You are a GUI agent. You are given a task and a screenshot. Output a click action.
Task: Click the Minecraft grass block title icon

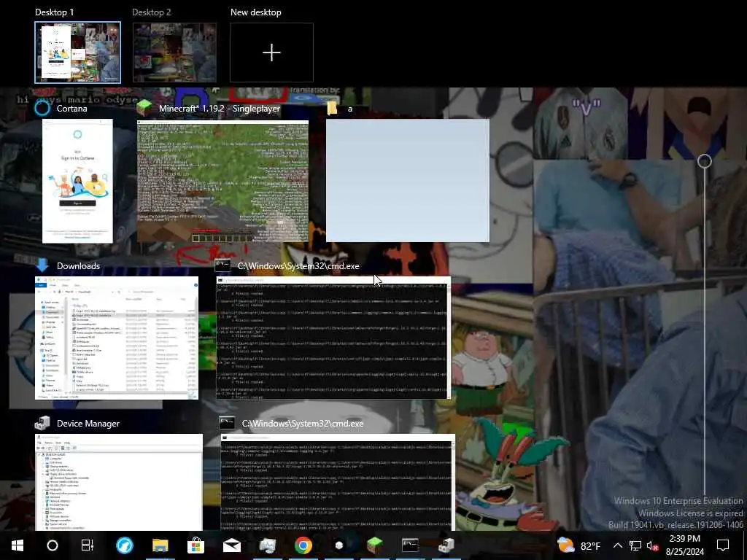144,108
